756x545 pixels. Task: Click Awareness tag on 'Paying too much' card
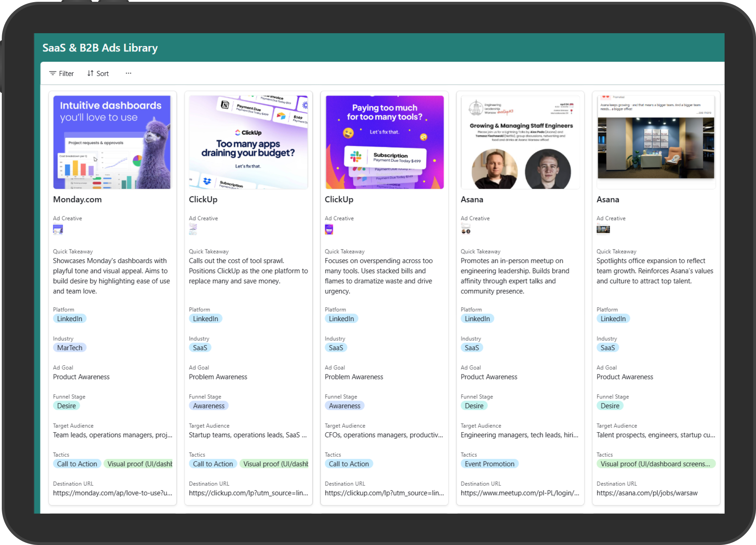click(345, 406)
